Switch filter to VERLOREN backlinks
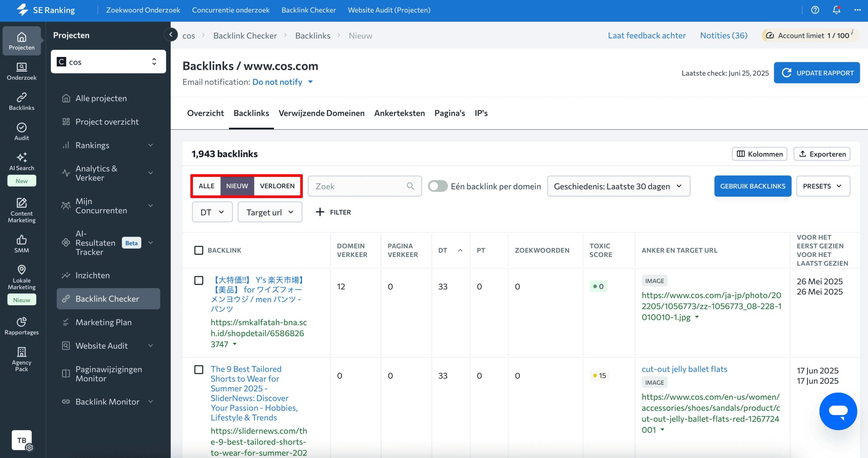868x458 pixels. (277, 186)
